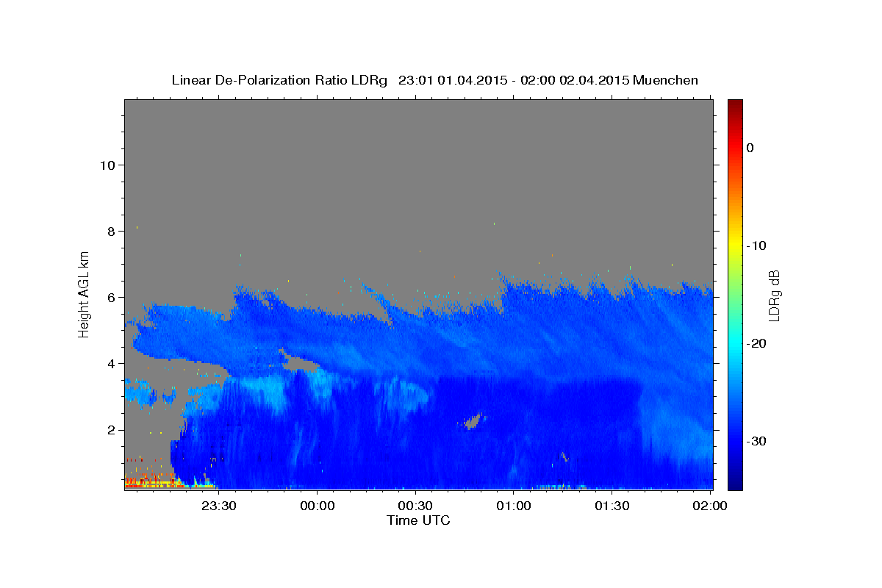Click the 'Muenchen' location in the title
Image resolution: width=882 pixels, height=588 pixels.
coord(666,80)
